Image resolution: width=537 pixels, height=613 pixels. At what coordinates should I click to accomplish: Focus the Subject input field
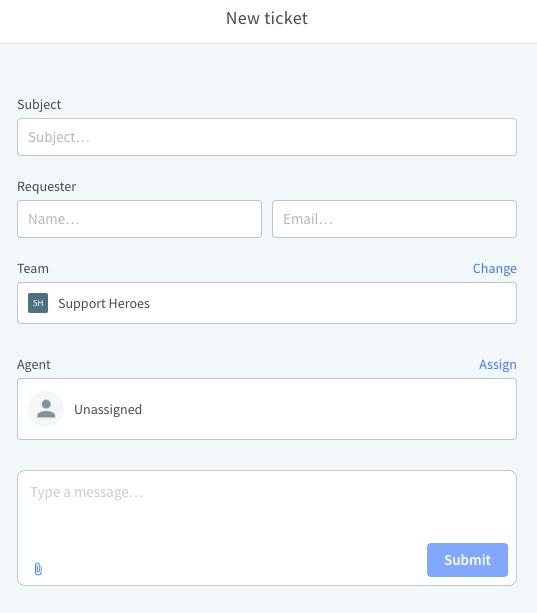(x=267, y=137)
